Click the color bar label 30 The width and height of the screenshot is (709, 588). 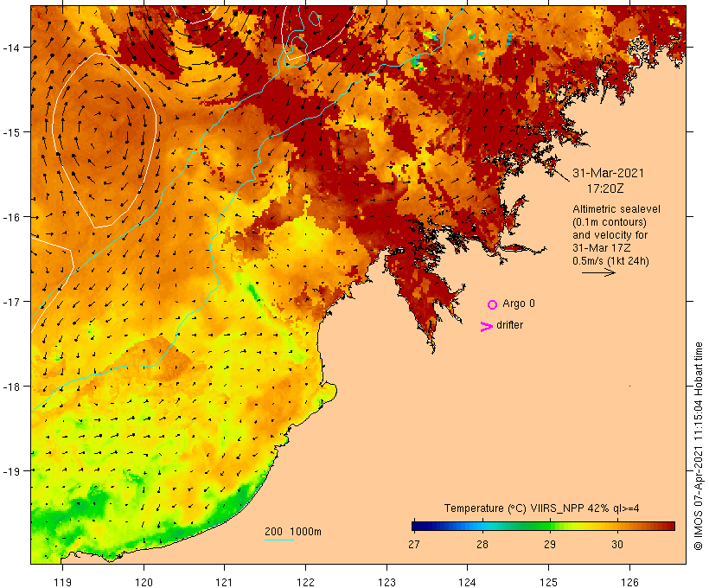coord(617,544)
